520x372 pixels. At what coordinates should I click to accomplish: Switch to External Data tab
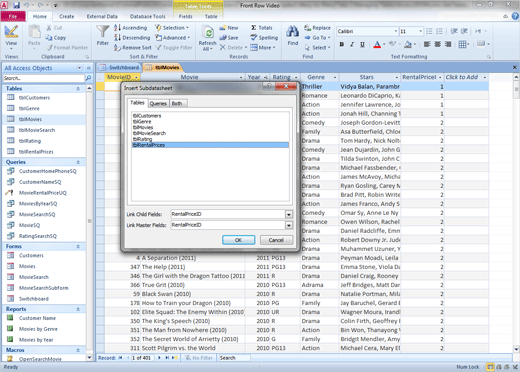102,16
